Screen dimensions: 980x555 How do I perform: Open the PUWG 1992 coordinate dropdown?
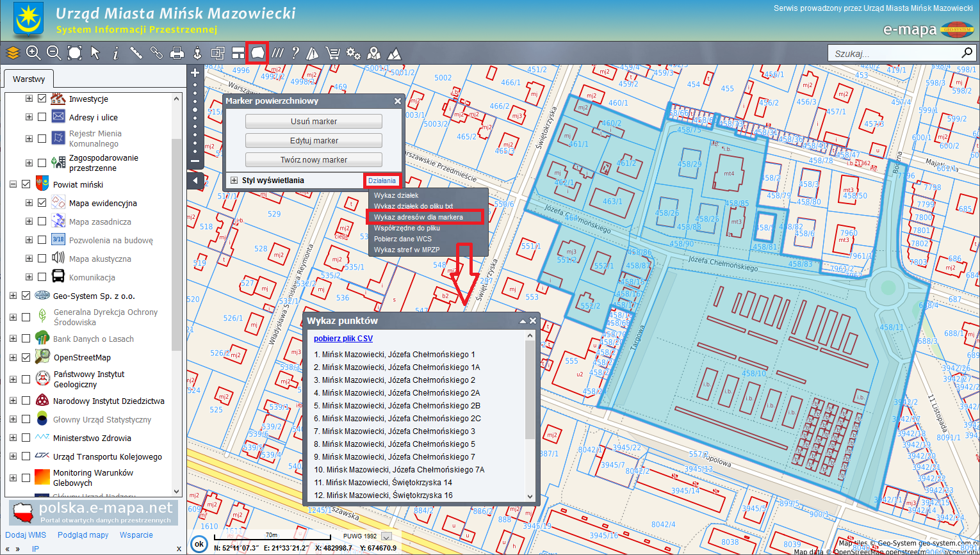click(386, 536)
